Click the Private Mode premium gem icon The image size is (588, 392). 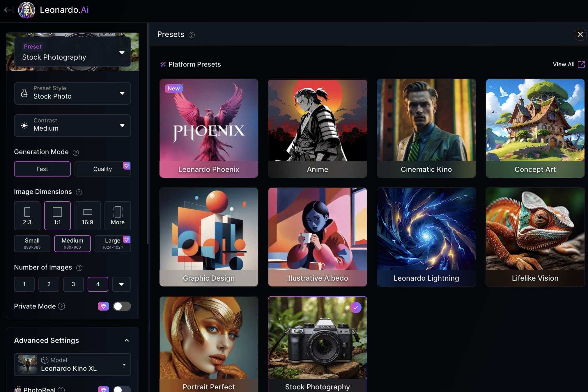pos(103,306)
